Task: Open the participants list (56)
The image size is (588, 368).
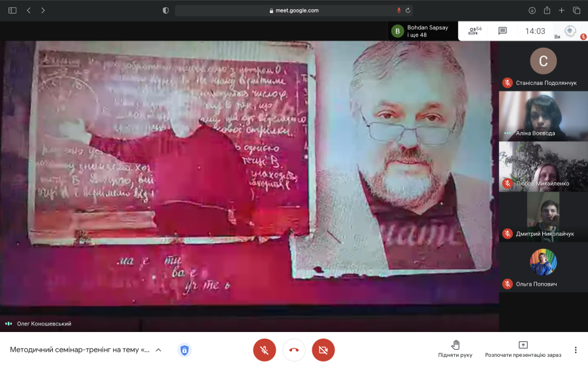Action: tap(475, 31)
